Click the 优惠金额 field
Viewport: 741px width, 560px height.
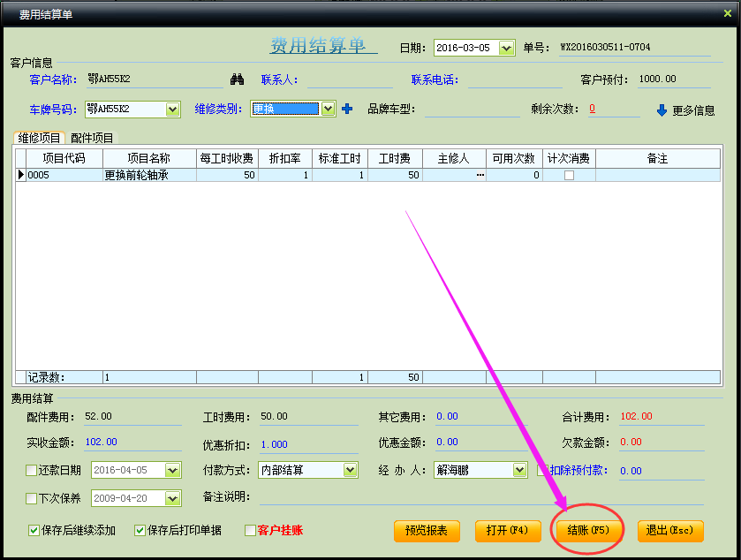(481, 443)
